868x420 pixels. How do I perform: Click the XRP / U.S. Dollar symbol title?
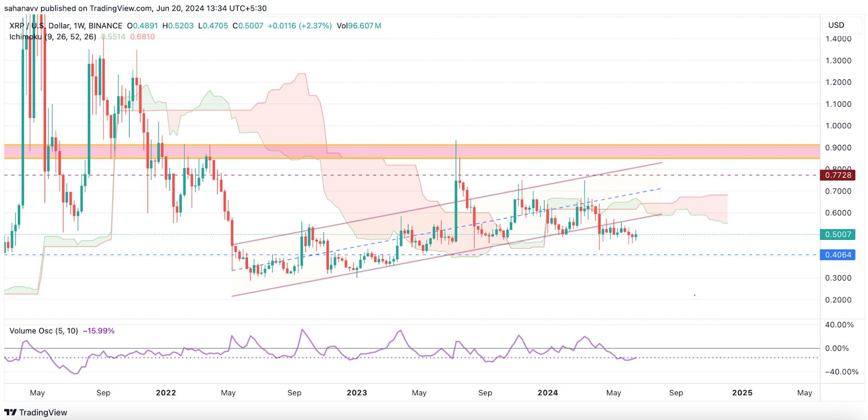65,26
